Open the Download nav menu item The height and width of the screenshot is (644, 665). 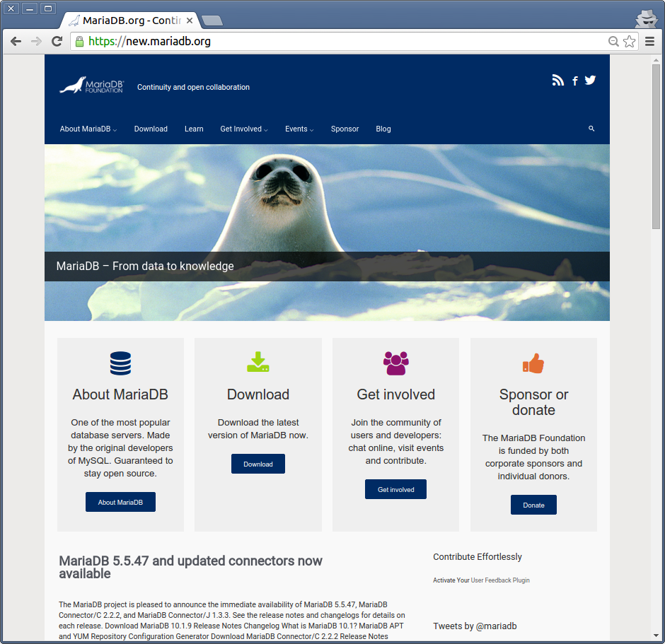pos(151,129)
